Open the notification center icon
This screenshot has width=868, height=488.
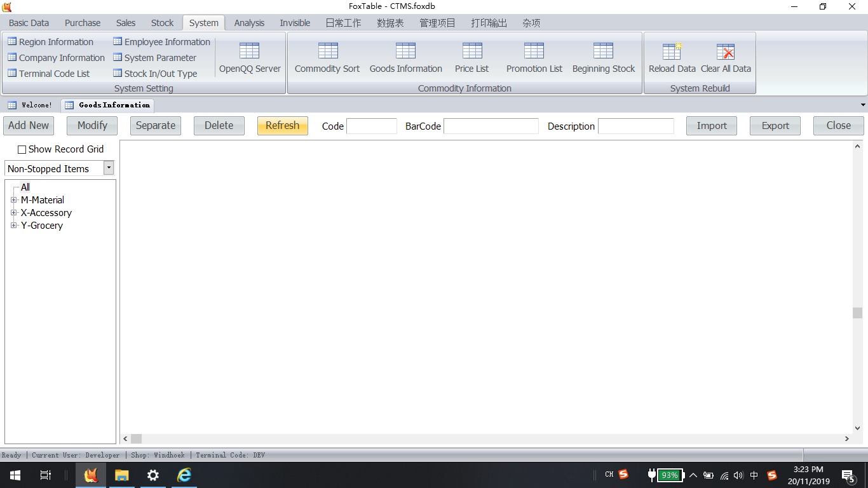(x=848, y=475)
